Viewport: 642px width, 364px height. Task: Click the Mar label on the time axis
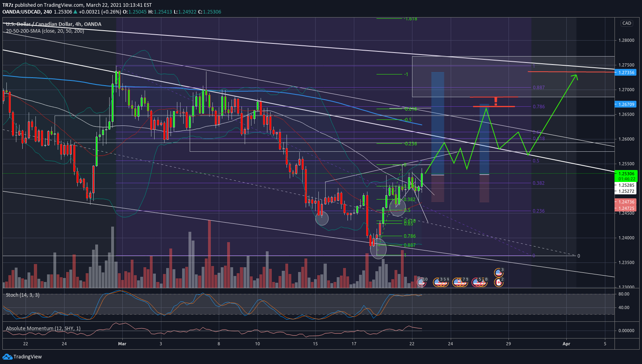pos(122,344)
